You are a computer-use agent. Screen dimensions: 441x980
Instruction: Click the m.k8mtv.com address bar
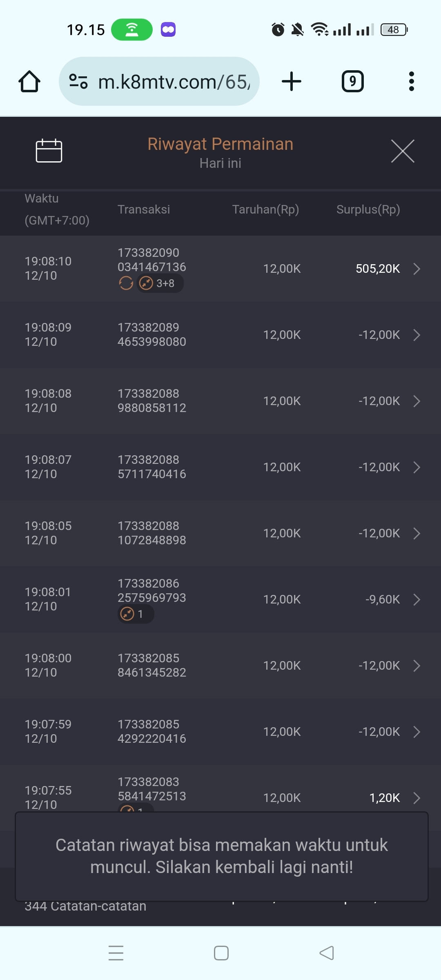174,82
